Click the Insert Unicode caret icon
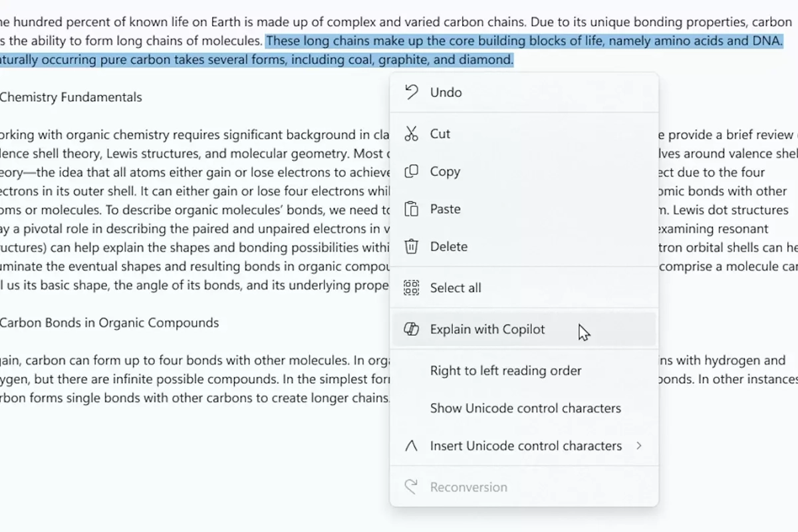The height and width of the screenshot is (532, 798). point(412,446)
